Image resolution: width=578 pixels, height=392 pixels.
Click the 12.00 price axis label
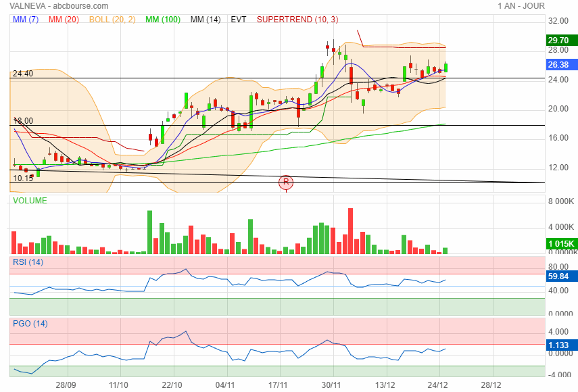(x=558, y=167)
